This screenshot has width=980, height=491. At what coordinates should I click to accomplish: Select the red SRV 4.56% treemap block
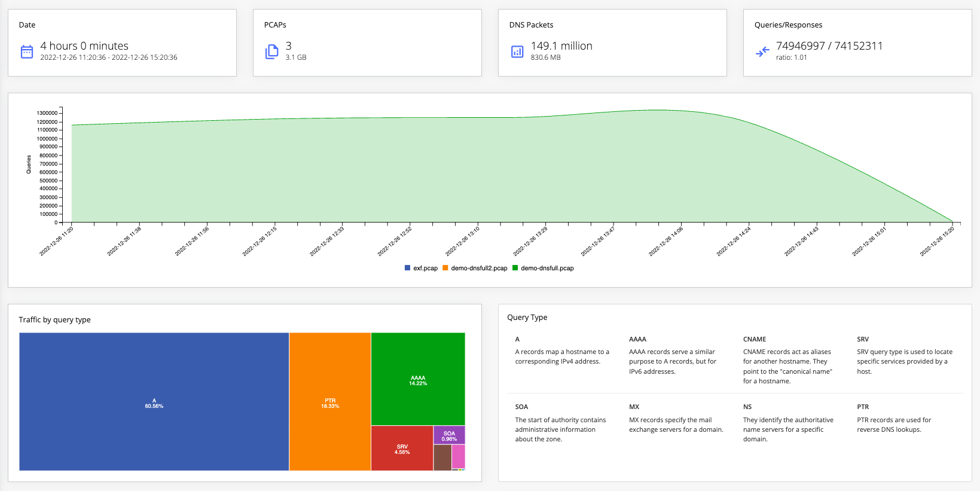(402, 449)
